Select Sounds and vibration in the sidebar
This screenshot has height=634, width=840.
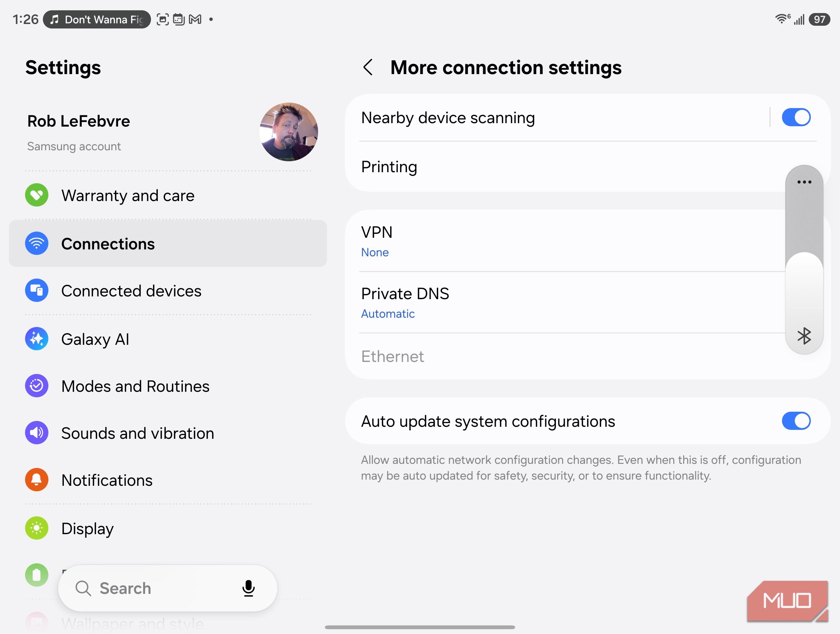coord(168,433)
